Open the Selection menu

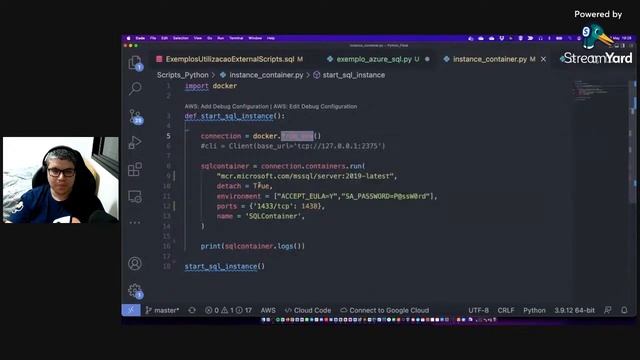click(180, 38)
